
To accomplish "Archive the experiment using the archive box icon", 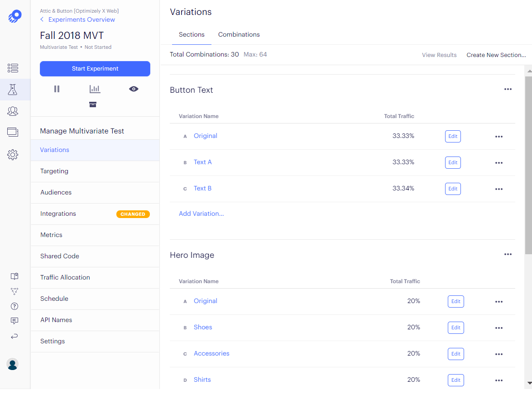I will coord(93,104).
